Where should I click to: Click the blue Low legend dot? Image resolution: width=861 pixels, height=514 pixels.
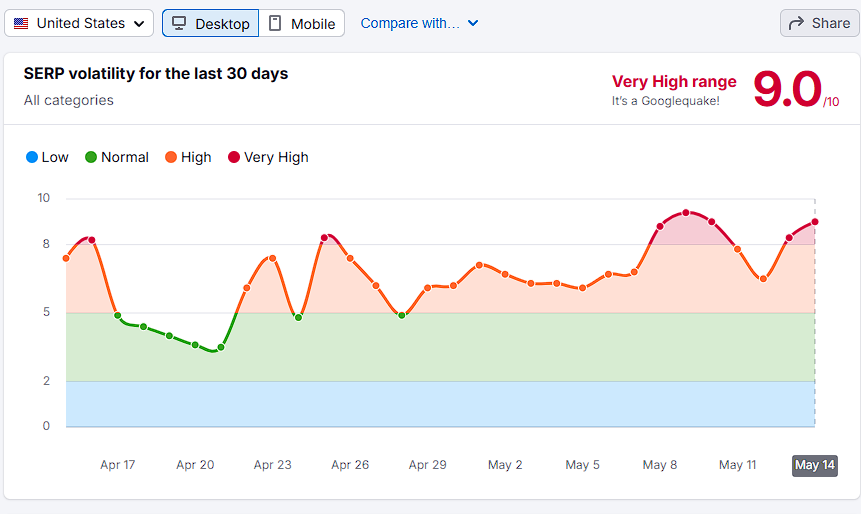[32, 157]
